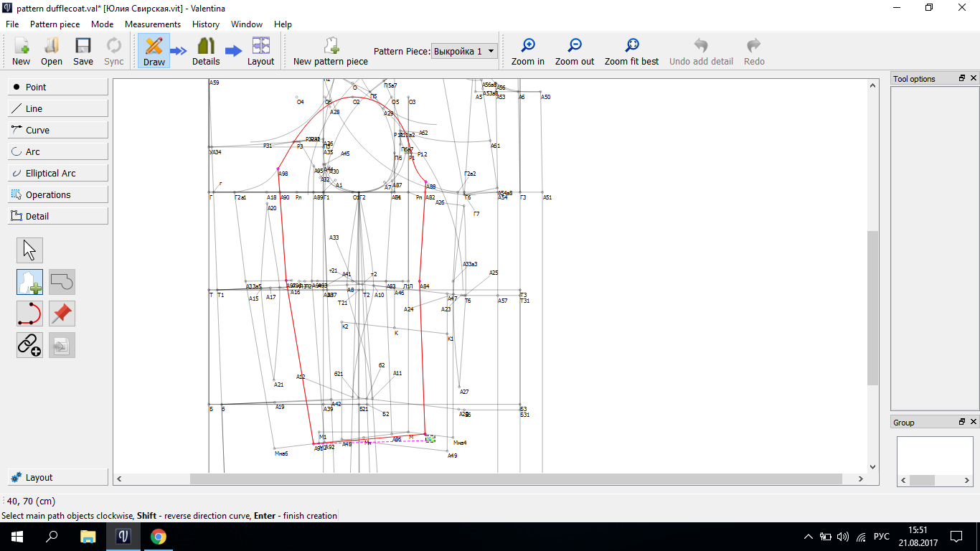Open Windows Start menu

(x=17, y=537)
